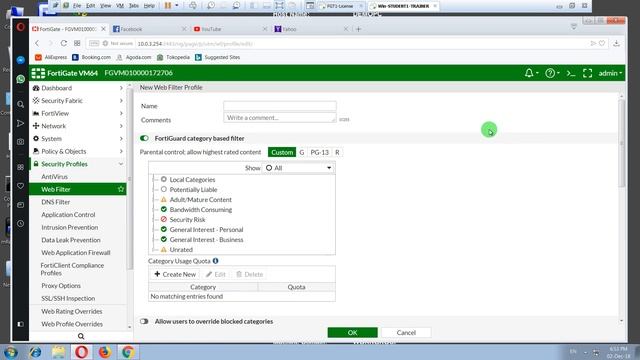Open Firefox from the taskbar

pyautogui.click(x=105, y=351)
